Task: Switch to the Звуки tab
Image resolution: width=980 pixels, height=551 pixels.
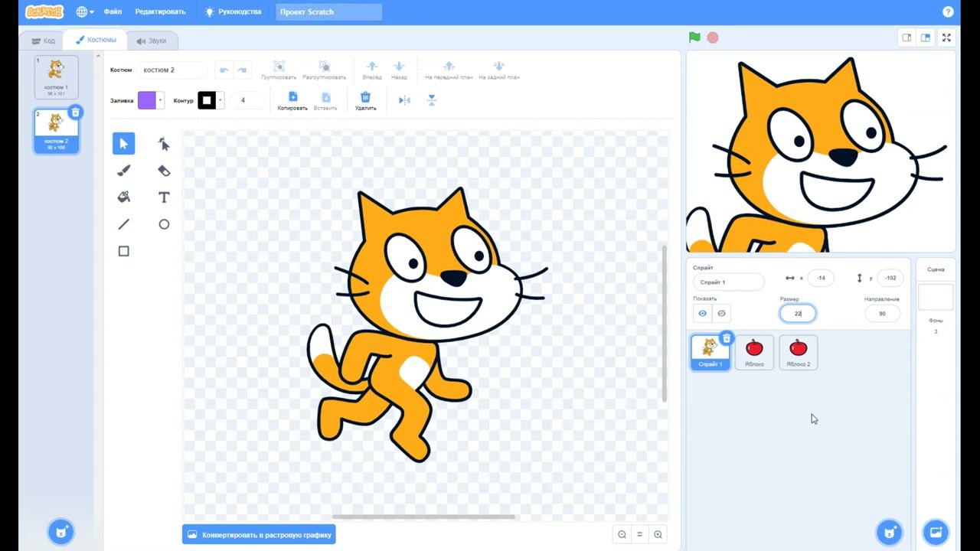Action: tap(152, 41)
